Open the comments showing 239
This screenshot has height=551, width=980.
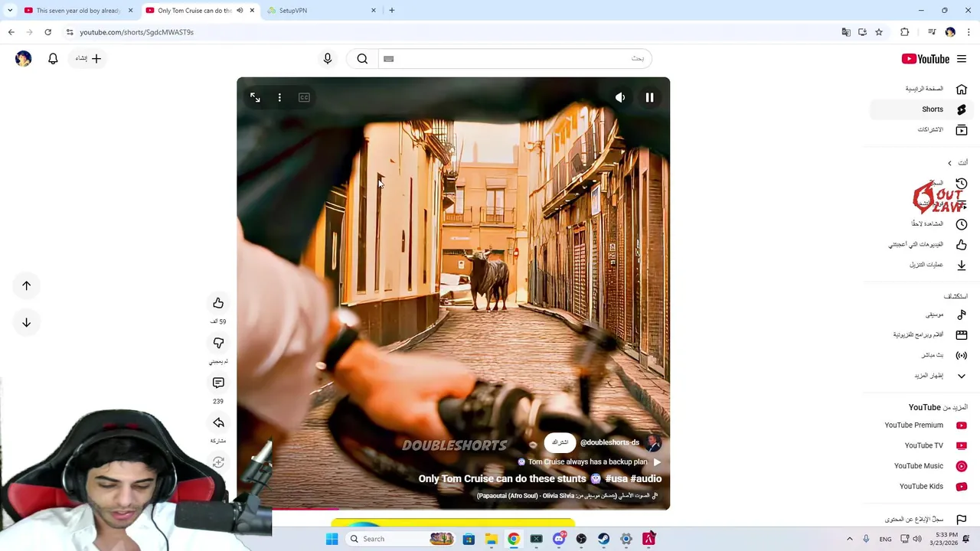point(218,383)
